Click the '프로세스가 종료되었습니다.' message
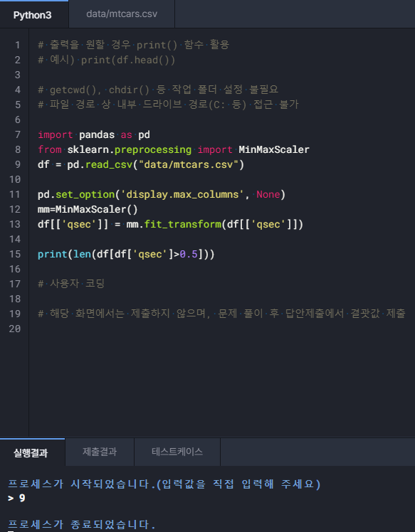415x532 pixels. tap(82, 524)
